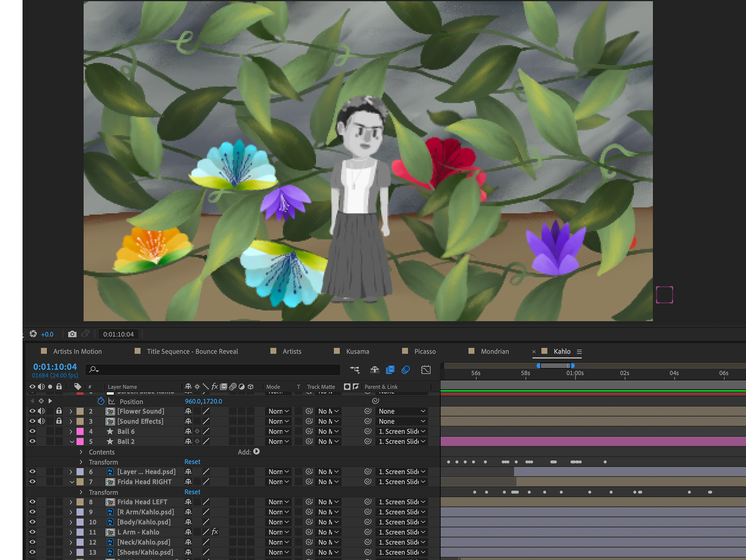
Task: Open parent dropdown for Flower Sound layer
Action: point(402,411)
